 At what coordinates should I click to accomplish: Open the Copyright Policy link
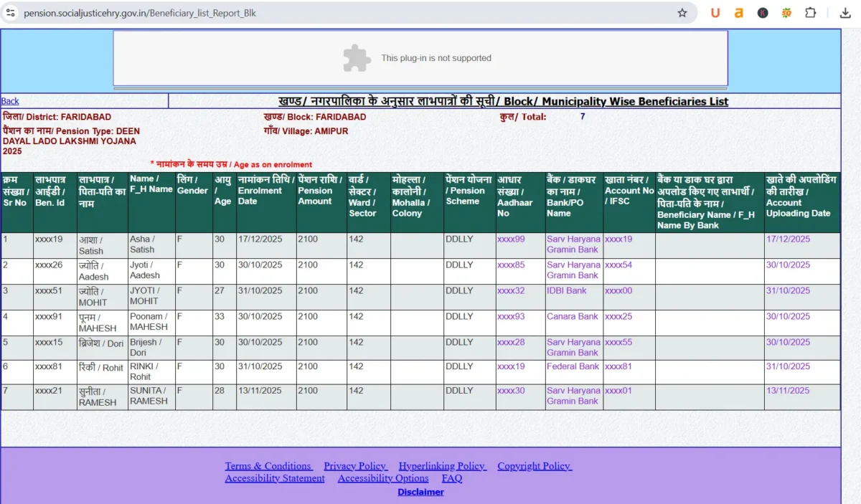(x=534, y=465)
